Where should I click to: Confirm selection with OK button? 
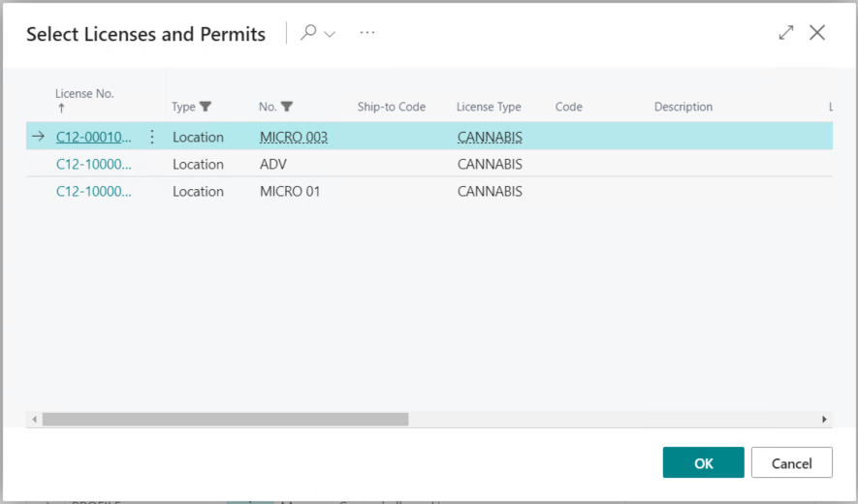(703, 462)
